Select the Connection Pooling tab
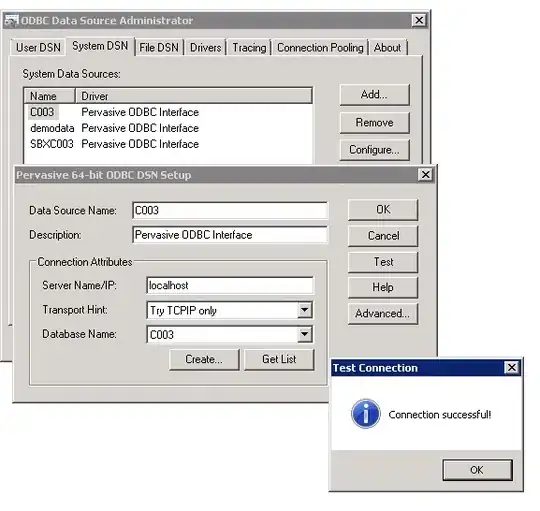Screen dimensions: 540x511 pyautogui.click(x=320, y=48)
